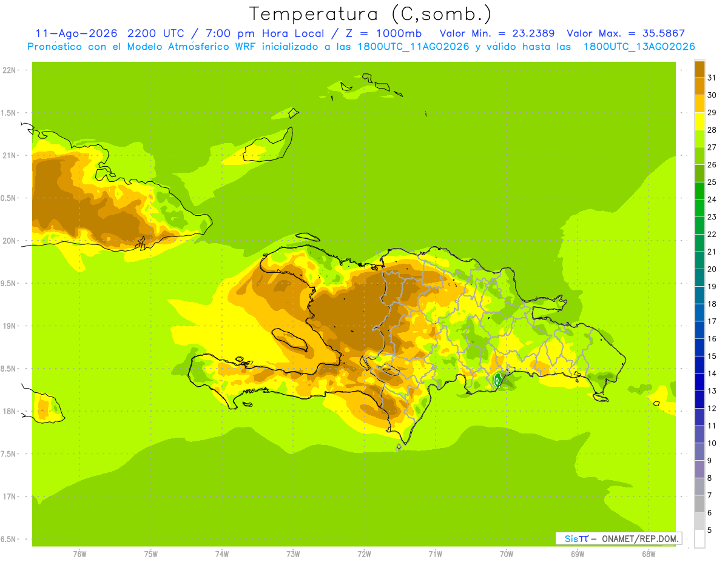The height and width of the screenshot is (562, 728).
Task: Click the legend value '5'
Action: 710,530
